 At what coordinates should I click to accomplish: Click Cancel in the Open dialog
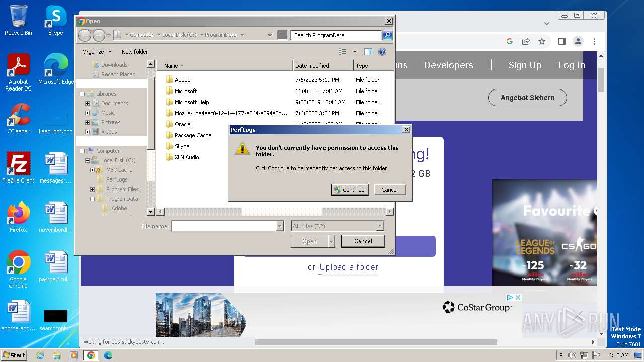(x=363, y=241)
